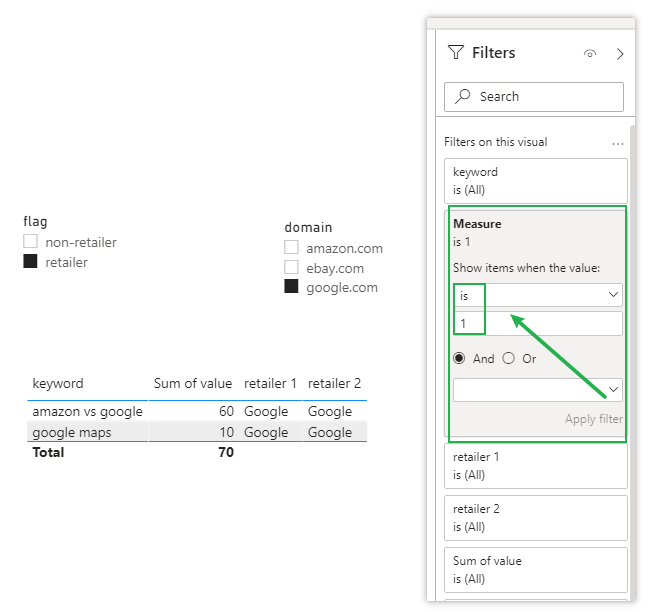Viewport: 660px width, 612px height.
Task: Expand the Sum of value filter card
Action: [535, 569]
